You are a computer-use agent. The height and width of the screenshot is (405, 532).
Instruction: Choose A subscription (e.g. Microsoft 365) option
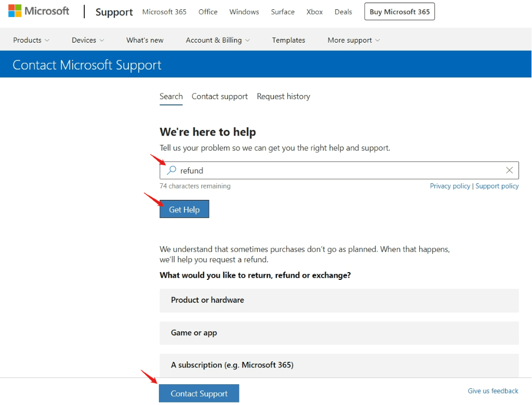[339, 366]
